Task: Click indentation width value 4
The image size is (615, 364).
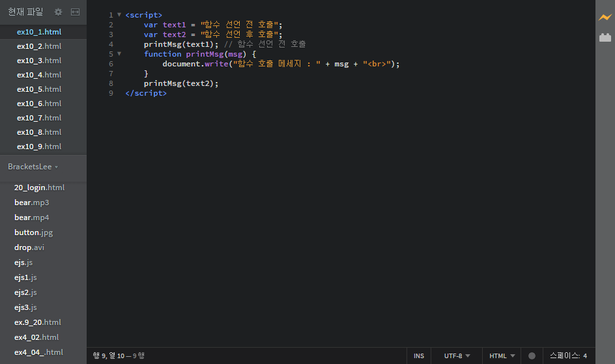Action: tap(585, 356)
